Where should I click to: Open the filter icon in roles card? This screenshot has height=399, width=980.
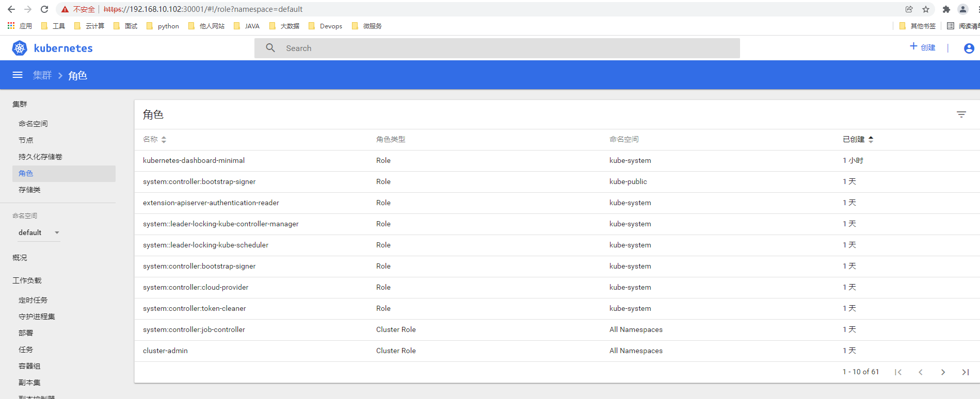coord(961,114)
